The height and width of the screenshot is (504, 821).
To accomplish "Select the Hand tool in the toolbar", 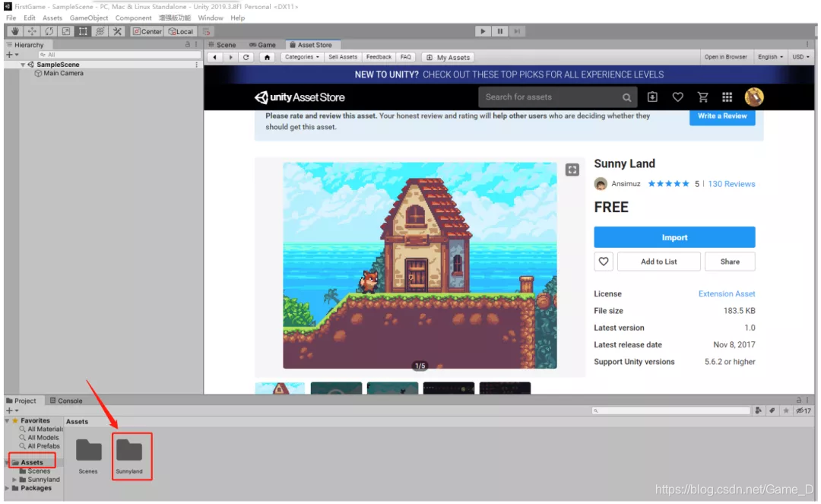I will (x=15, y=31).
